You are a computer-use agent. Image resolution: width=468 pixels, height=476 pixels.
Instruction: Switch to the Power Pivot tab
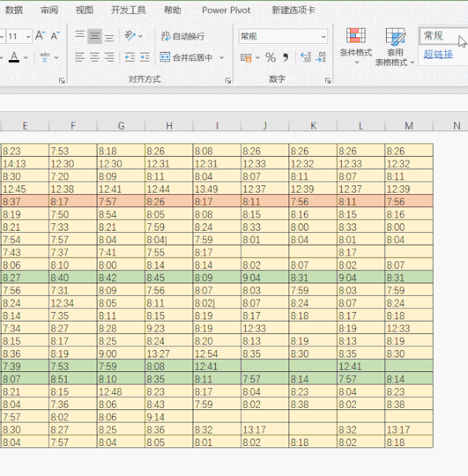click(226, 10)
